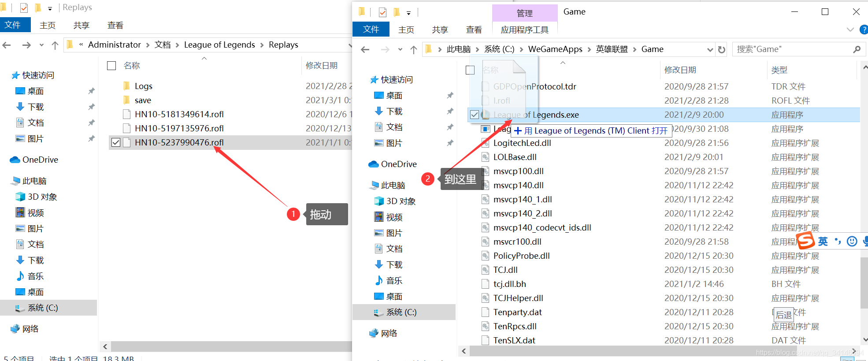
Task: Expand chevron after WeGameApps in address bar
Action: point(589,49)
